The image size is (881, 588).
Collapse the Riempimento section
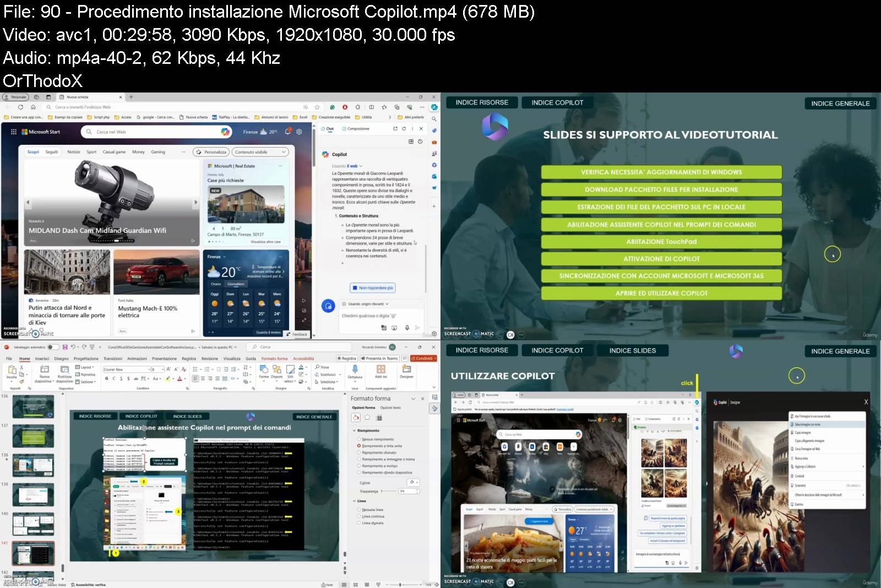(354, 431)
